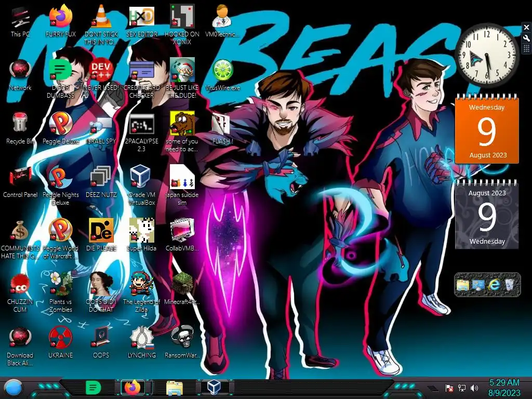Image resolution: width=532 pixels, height=399 pixels.
Task: Launch Peggle World of Warcraft shortcut
Action: [60, 239]
